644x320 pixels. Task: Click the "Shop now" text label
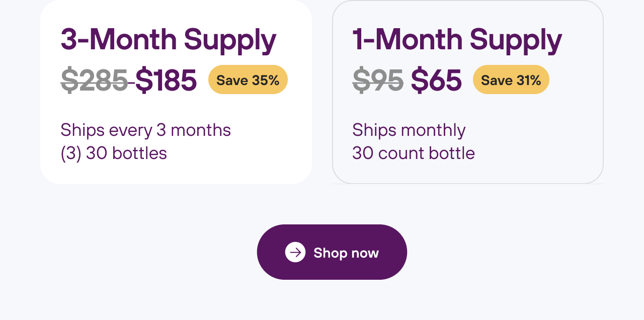click(x=346, y=253)
